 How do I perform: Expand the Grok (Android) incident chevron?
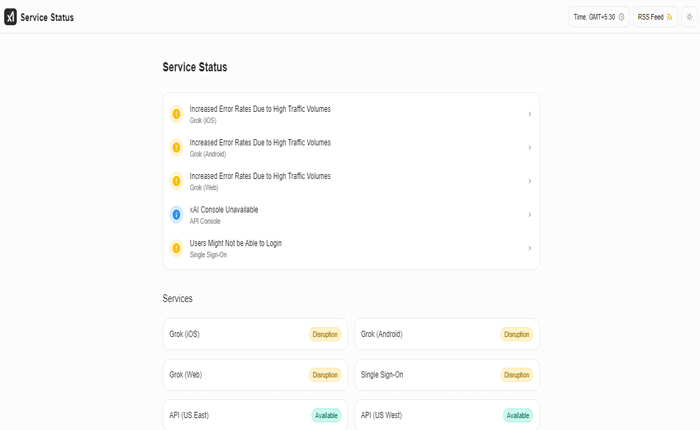[529, 148]
